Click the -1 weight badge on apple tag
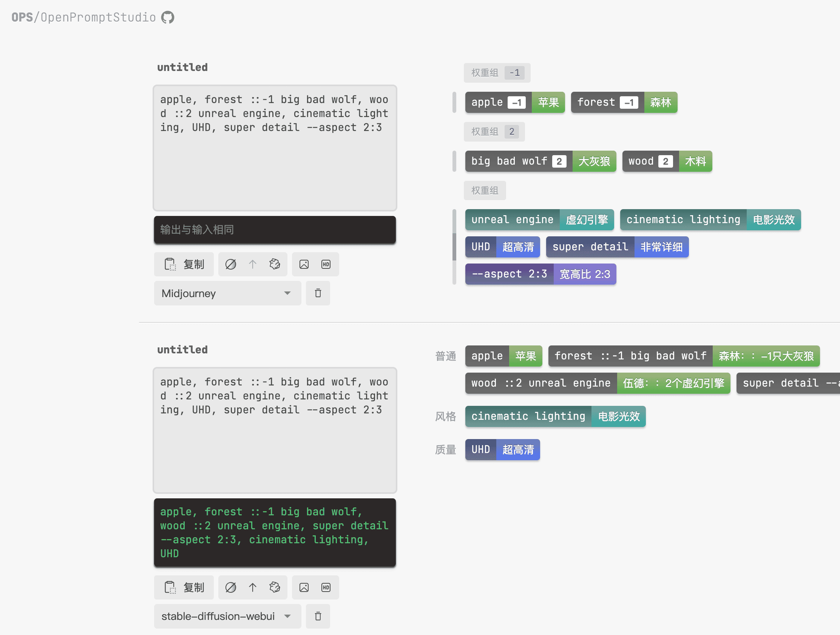Screen dimensions: 840x635 tap(516, 102)
